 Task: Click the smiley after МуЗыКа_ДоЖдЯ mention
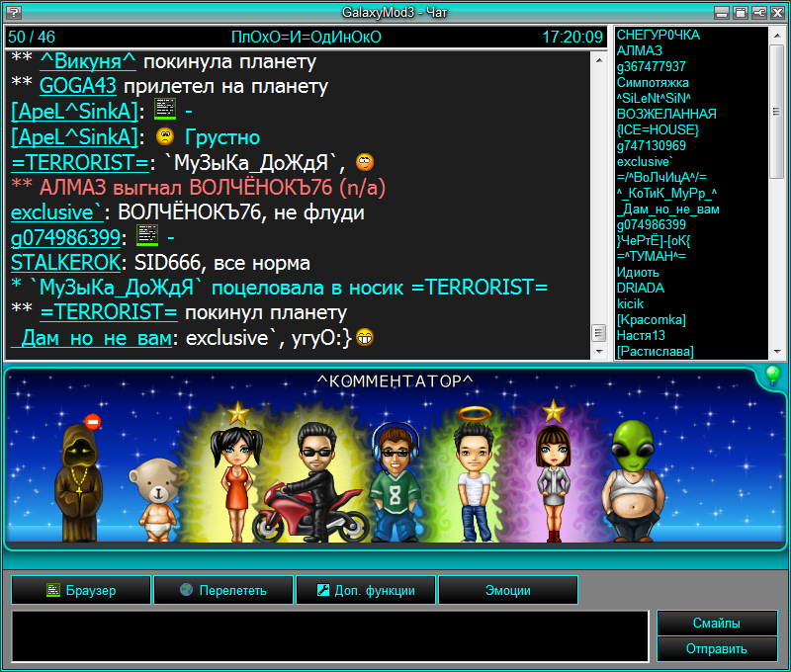(x=365, y=162)
